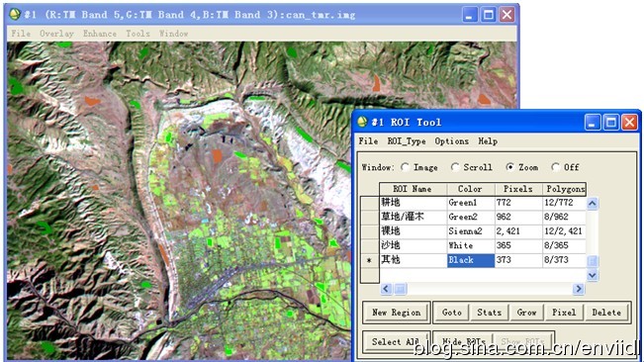Close the ROI Tool window

pyautogui.click(x=629, y=123)
